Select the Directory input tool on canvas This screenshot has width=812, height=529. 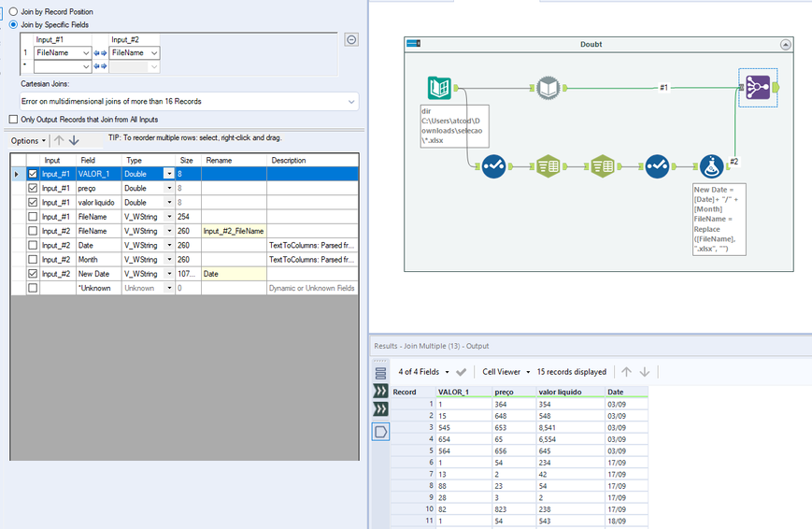pyautogui.click(x=439, y=89)
